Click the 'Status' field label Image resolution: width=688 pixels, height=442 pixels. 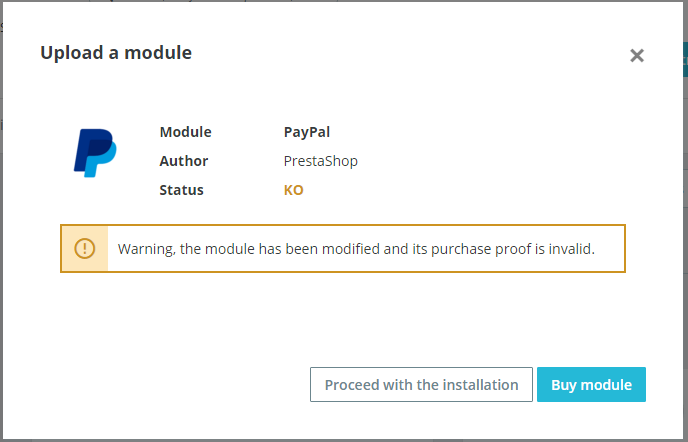(181, 190)
